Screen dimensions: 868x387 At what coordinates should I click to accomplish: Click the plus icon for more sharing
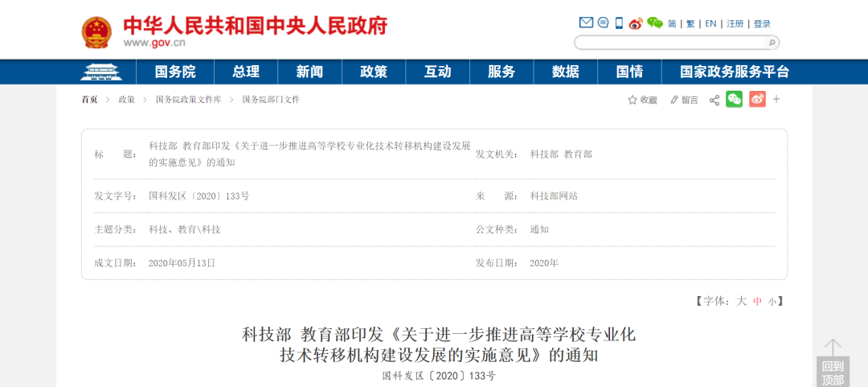click(x=776, y=99)
